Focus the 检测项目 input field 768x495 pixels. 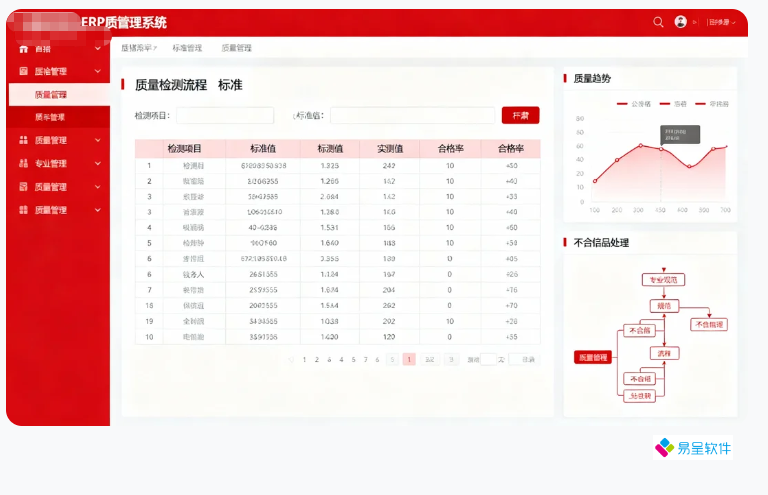pos(225,116)
